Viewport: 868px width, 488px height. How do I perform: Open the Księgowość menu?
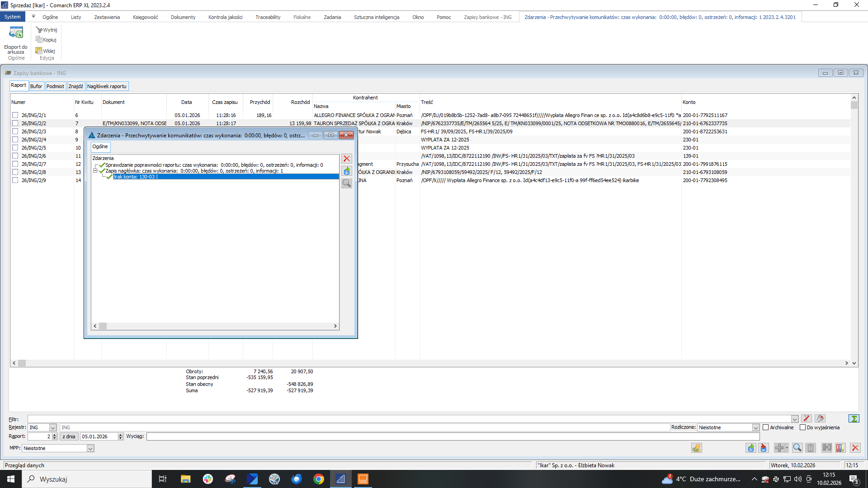(145, 17)
